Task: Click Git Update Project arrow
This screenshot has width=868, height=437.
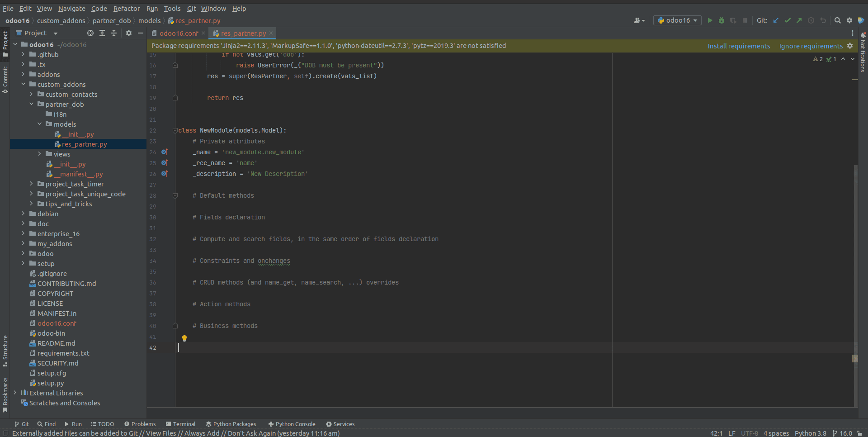Action: click(776, 20)
